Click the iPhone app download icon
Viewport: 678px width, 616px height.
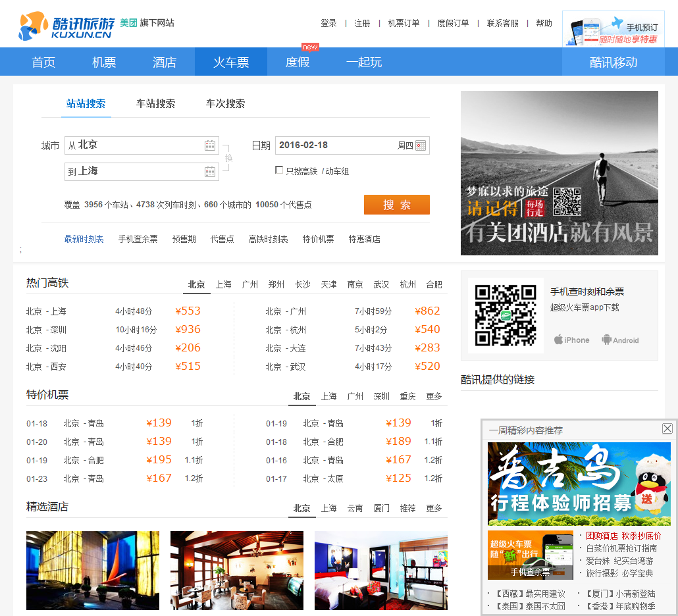571,340
